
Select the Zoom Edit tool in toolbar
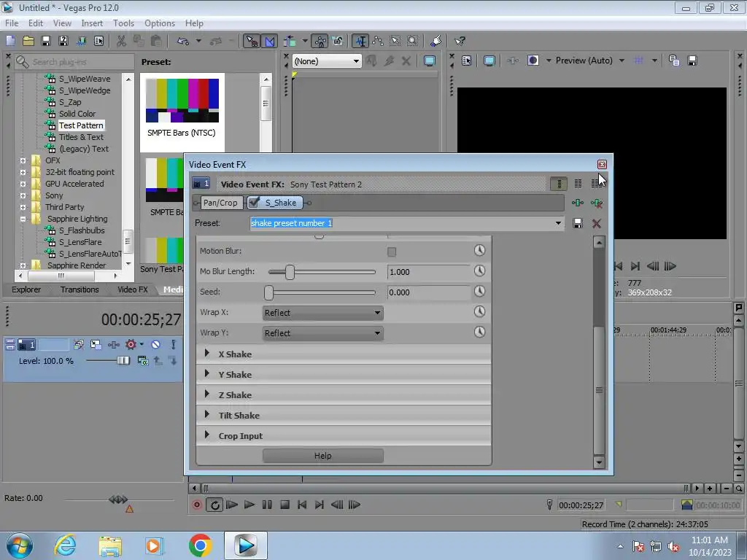[x=413, y=41]
